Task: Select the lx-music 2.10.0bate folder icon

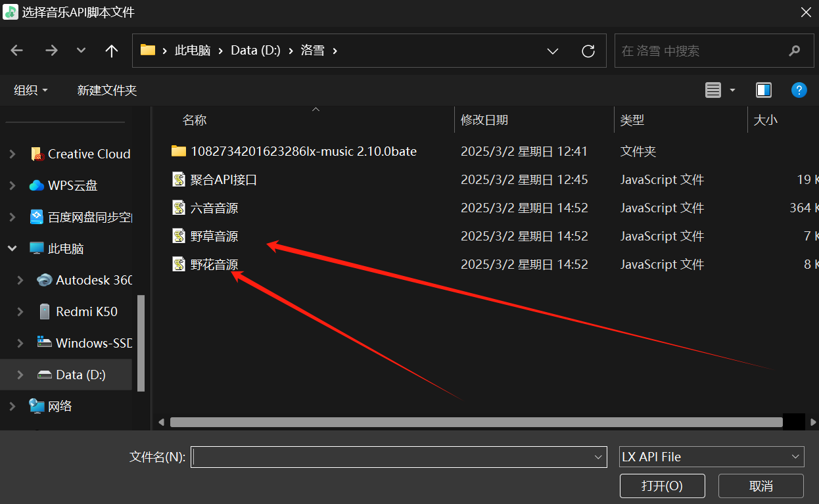Action: click(179, 151)
